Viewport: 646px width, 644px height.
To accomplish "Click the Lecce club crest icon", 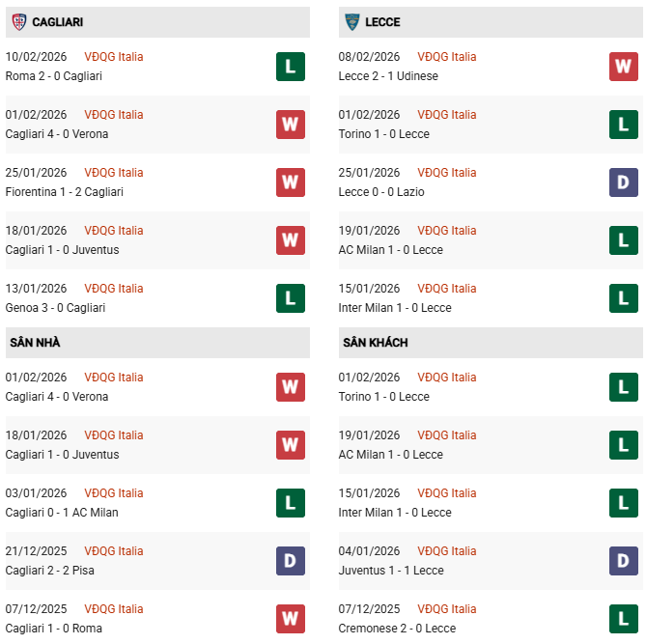I will click(x=352, y=21).
